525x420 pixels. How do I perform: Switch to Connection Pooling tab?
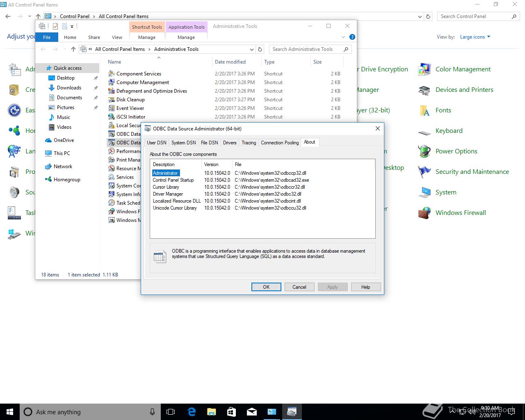pos(280,143)
